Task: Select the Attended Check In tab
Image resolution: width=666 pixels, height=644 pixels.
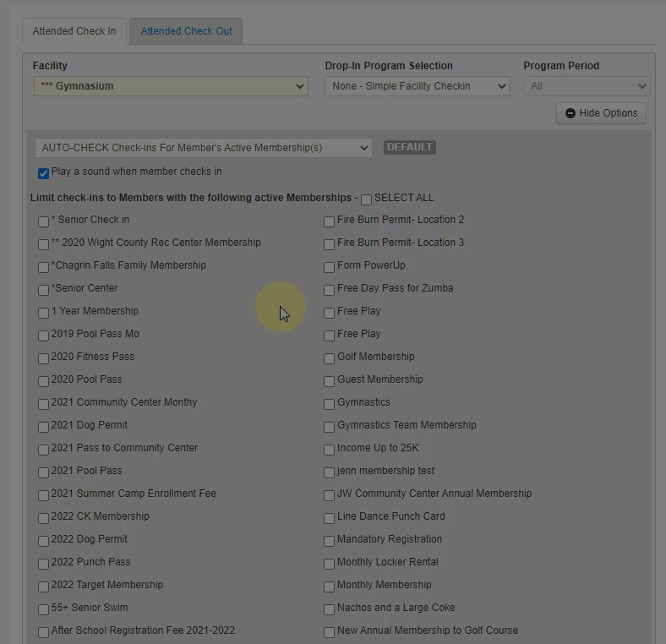Action: coord(74,31)
